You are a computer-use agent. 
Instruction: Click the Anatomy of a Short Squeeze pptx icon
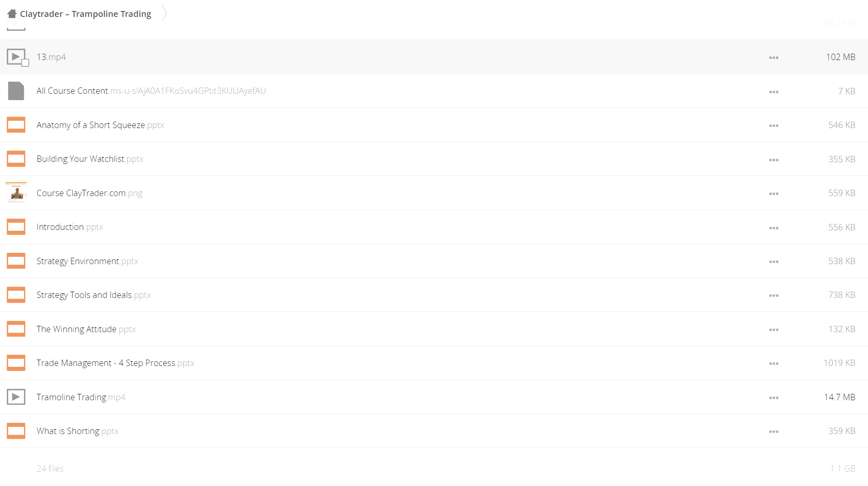[16, 125]
